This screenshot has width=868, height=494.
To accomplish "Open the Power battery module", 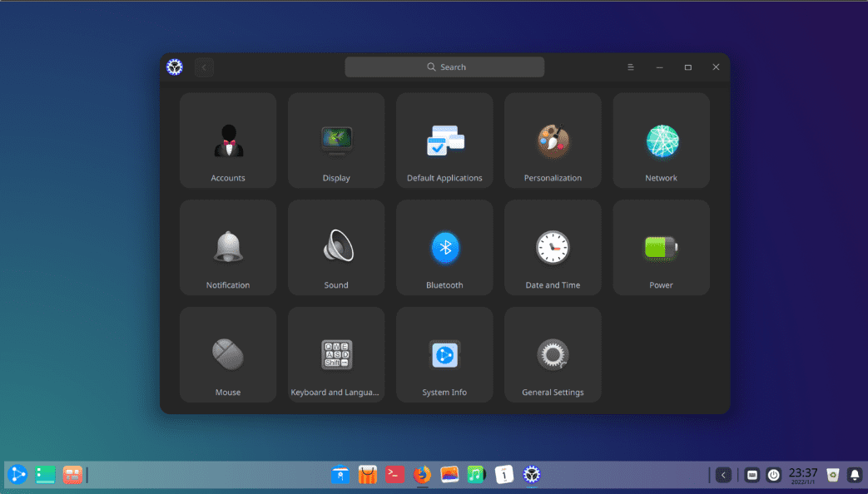I will click(x=661, y=247).
